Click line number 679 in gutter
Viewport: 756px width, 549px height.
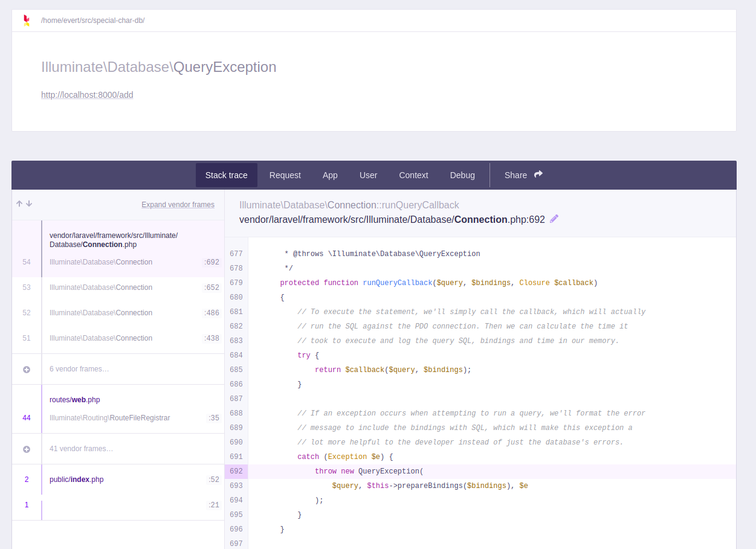pos(236,283)
